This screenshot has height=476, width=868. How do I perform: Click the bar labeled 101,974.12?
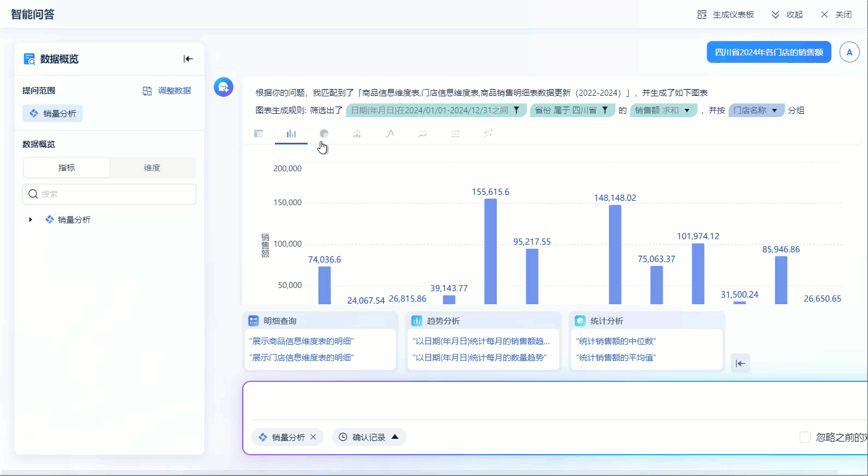coord(698,274)
